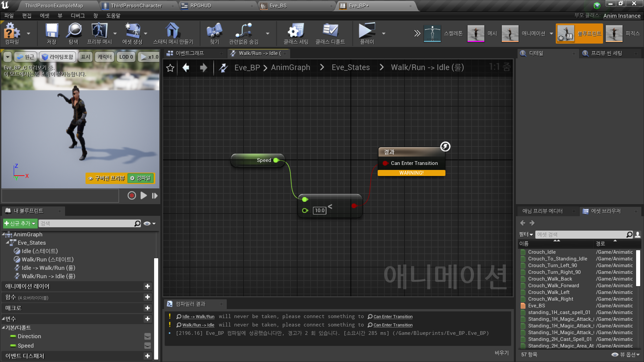Click the Walk/Run -> Idle compiler warning link
The width and height of the screenshot is (644, 362).
(x=198, y=325)
